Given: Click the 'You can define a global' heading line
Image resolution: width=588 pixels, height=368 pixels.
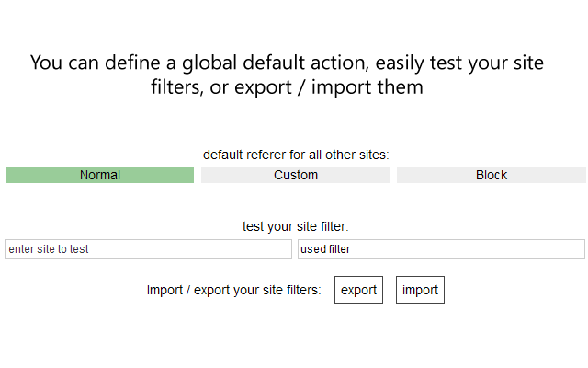Looking at the screenshot, I should (x=287, y=63).
